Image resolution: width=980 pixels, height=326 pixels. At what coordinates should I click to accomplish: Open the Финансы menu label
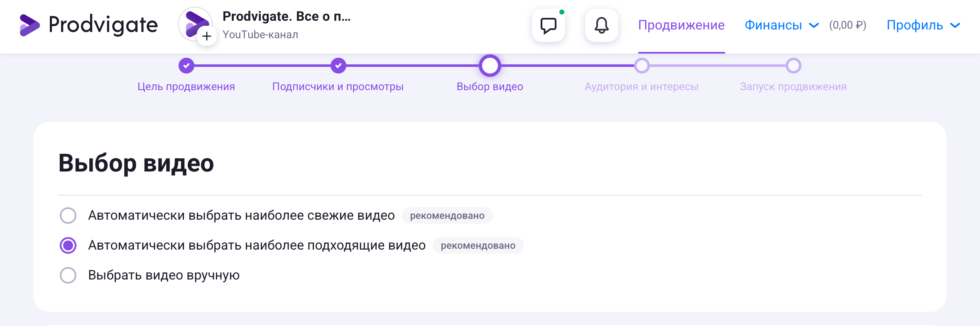(773, 25)
